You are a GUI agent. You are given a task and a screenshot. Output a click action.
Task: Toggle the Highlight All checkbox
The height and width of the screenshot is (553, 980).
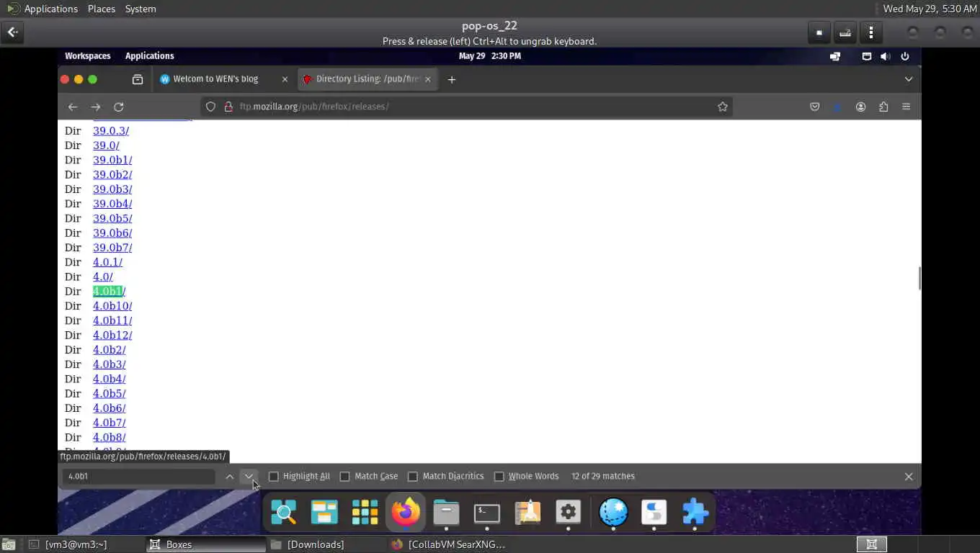pos(274,477)
